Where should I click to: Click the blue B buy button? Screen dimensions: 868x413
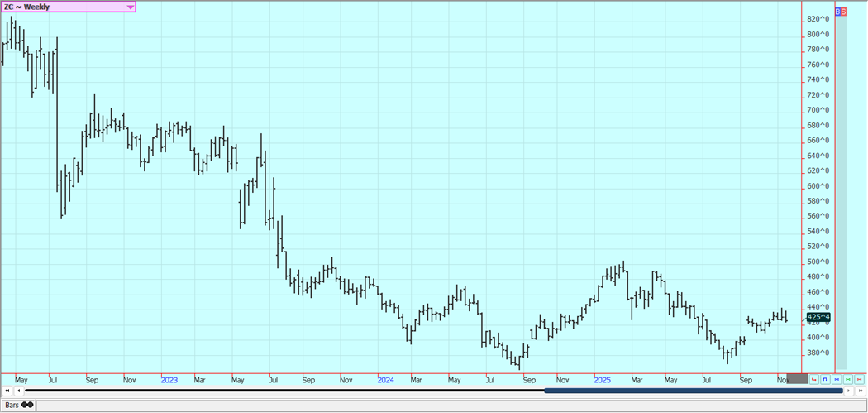837,12
